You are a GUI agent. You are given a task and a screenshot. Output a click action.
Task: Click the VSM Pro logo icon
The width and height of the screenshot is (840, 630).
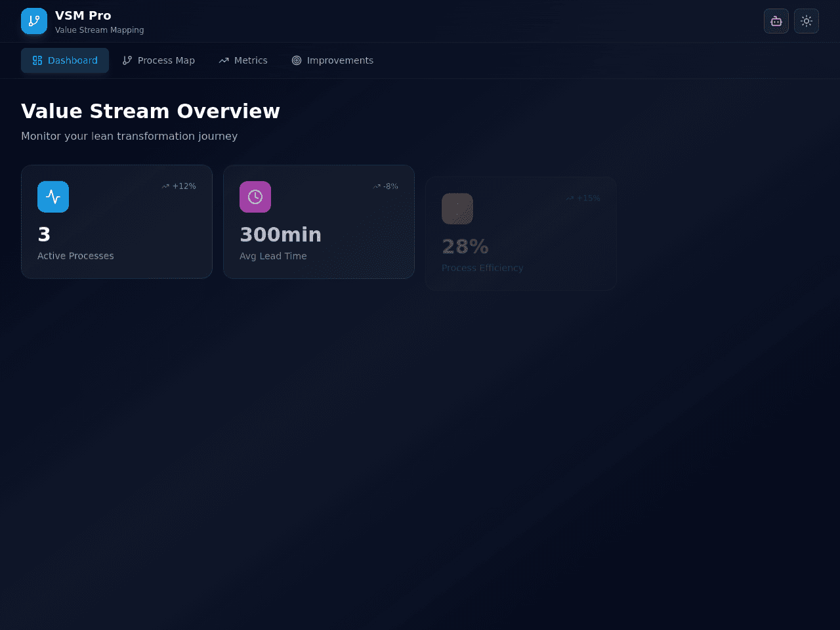pos(34,21)
